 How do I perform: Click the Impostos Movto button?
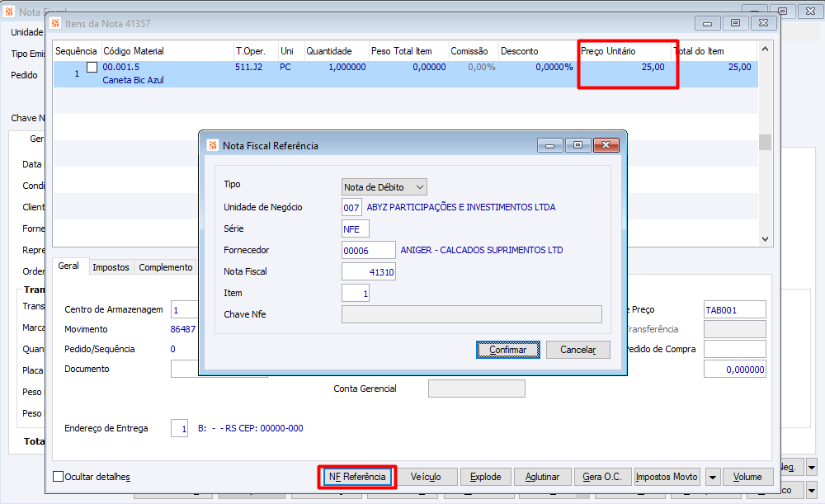coord(667,477)
